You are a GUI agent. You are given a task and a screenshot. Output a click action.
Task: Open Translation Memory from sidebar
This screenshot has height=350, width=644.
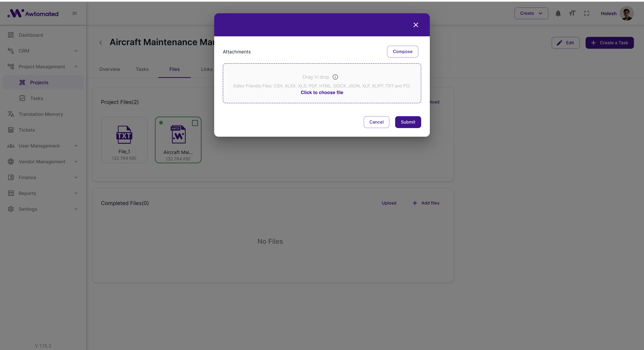(x=40, y=114)
